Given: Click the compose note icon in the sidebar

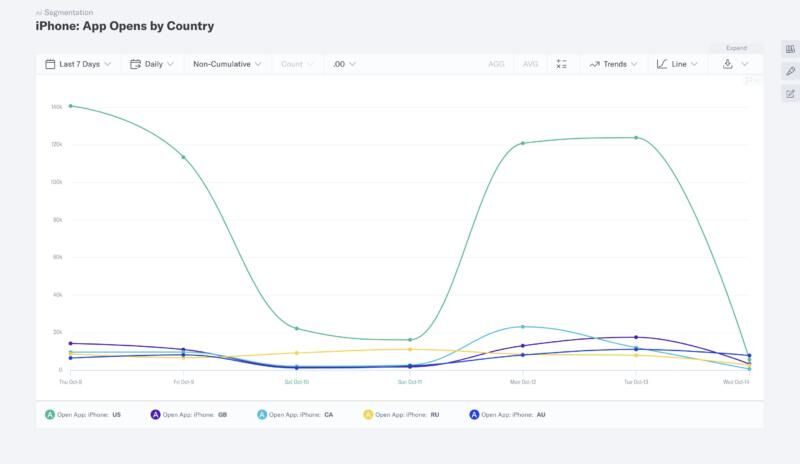Looking at the screenshot, I should tap(790, 94).
